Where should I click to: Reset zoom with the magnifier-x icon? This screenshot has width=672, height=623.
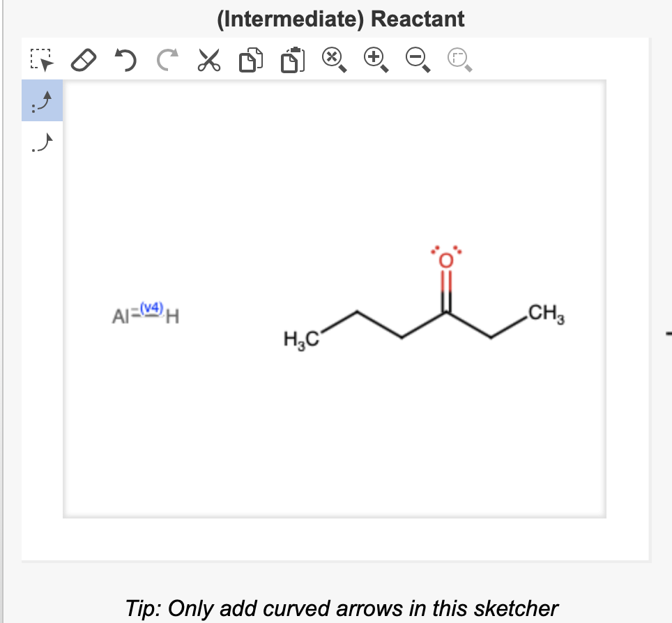point(333,59)
